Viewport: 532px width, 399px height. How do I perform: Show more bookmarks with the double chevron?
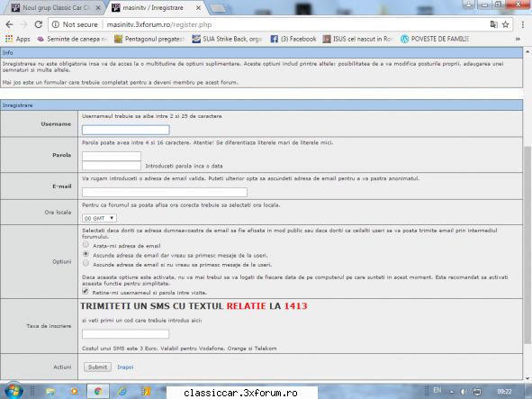tap(518, 39)
